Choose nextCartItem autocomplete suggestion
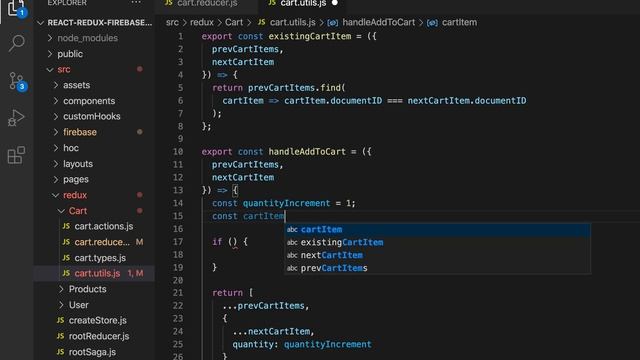640x360 pixels. (x=437, y=255)
